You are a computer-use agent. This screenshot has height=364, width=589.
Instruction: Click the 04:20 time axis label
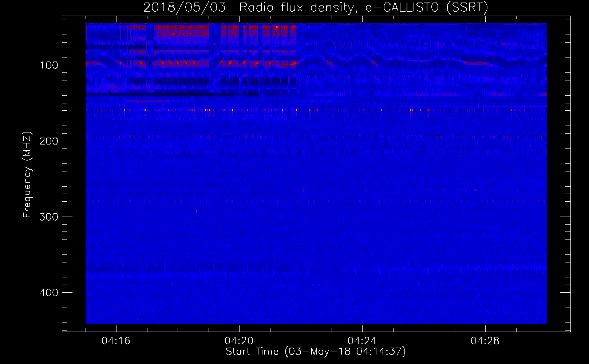point(239,341)
